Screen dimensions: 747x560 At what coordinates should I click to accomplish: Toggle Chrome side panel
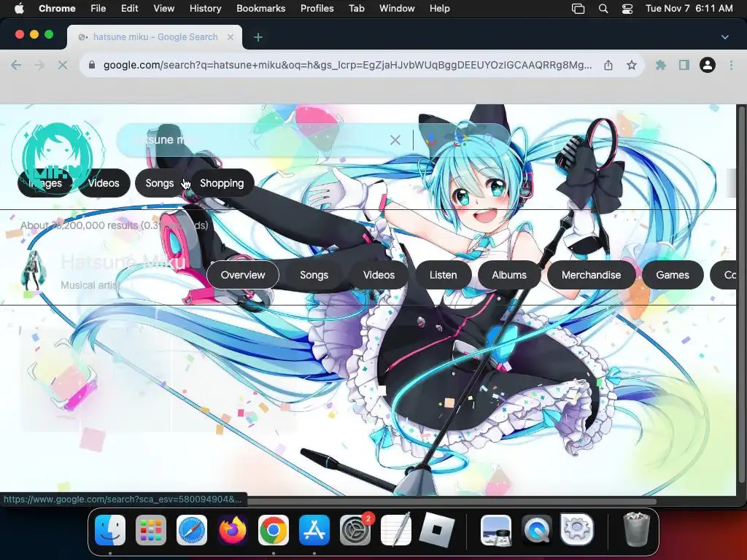coord(684,65)
